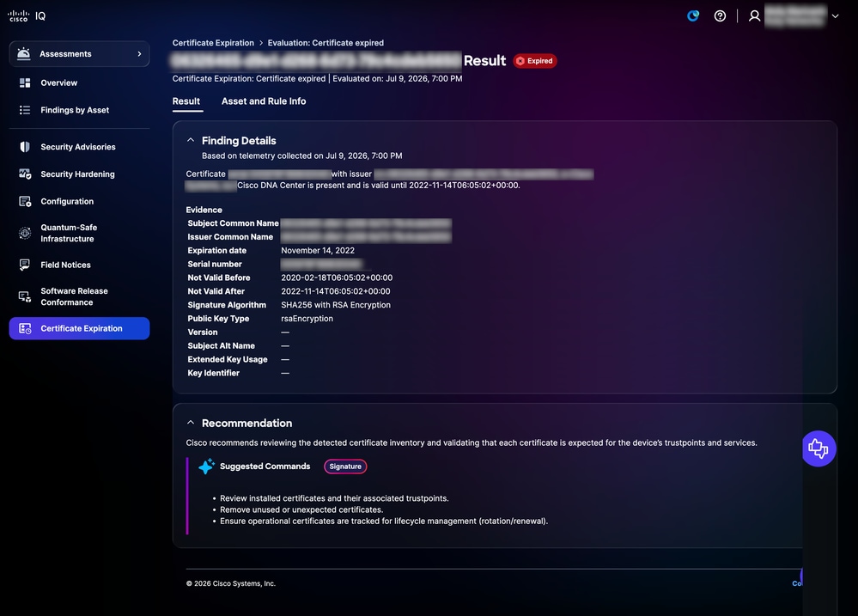Click Expiration date value November 14, 2022
The height and width of the screenshot is (616, 858).
(318, 251)
